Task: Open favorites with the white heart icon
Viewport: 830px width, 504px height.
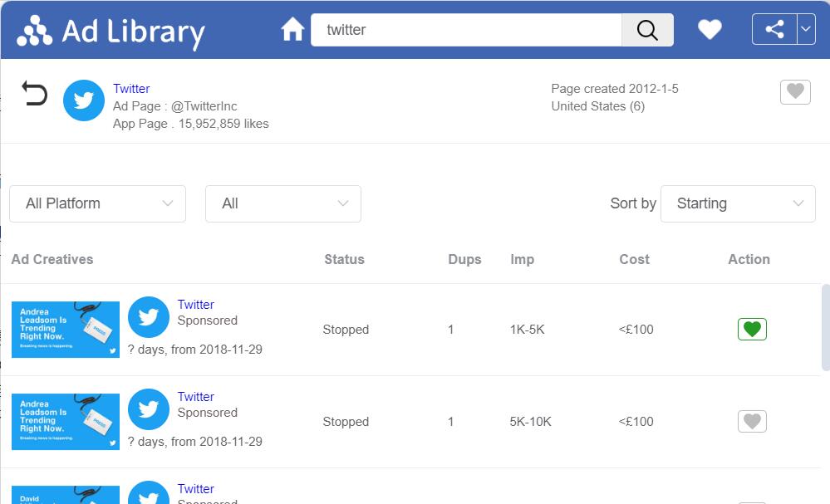Action: click(x=710, y=29)
